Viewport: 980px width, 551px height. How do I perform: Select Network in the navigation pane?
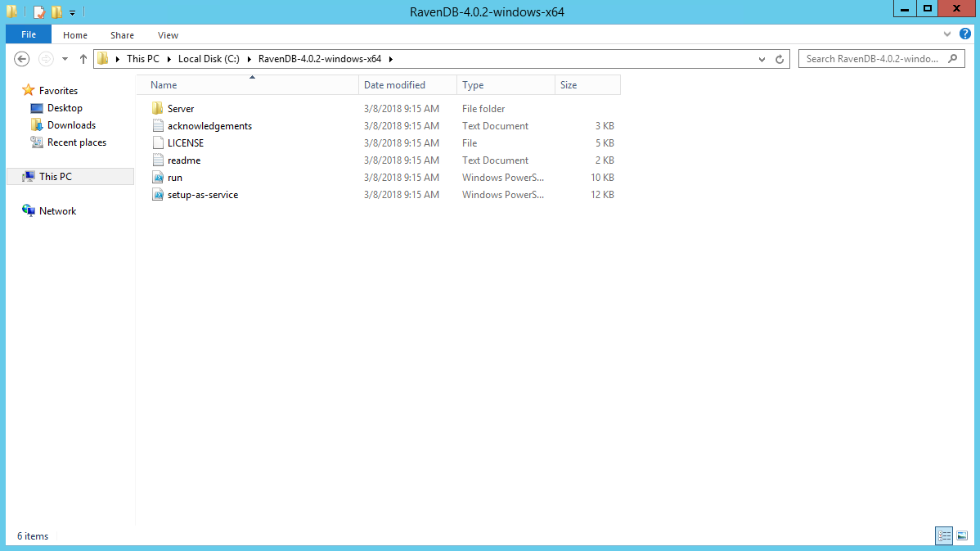click(57, 210)
